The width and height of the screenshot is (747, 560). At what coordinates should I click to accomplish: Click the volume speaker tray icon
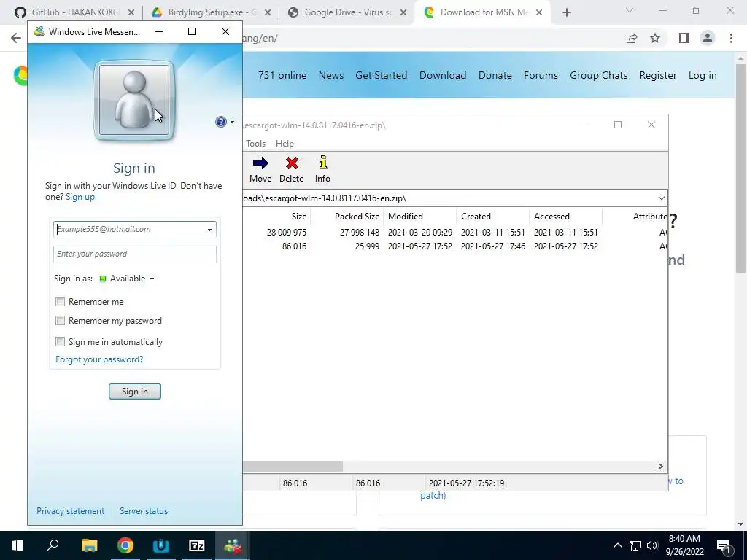652,545
